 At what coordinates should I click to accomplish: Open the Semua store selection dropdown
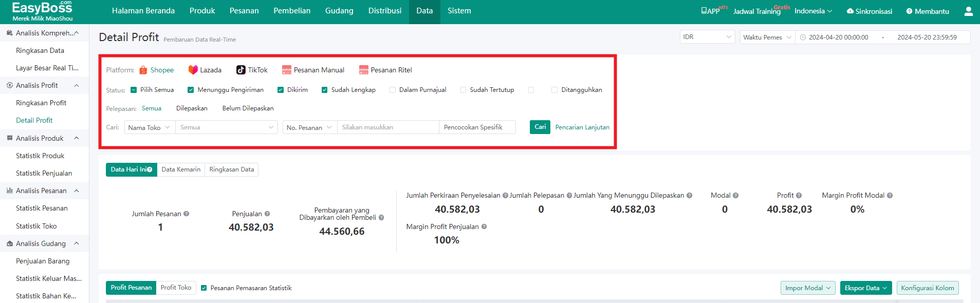tap(227, 127)
